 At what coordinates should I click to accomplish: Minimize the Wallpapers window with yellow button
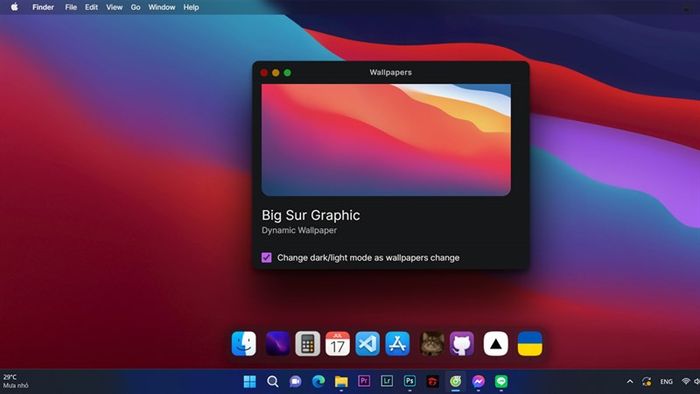[x=276, y=73]
